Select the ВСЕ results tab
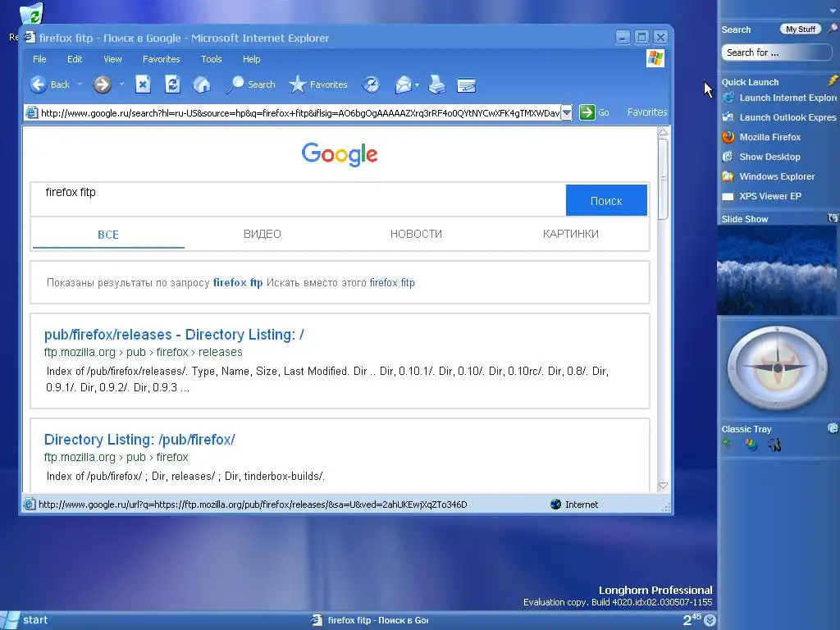 coord(108,234)
